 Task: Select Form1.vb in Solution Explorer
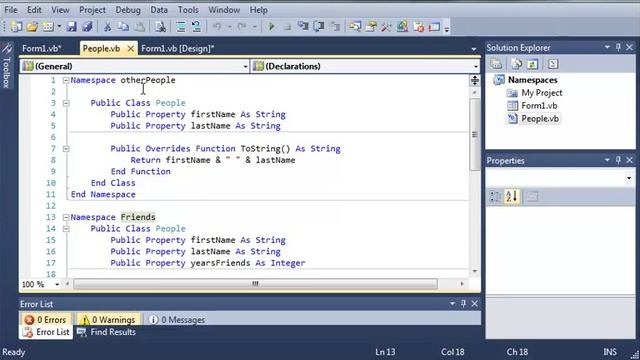[x=539, y=106]
